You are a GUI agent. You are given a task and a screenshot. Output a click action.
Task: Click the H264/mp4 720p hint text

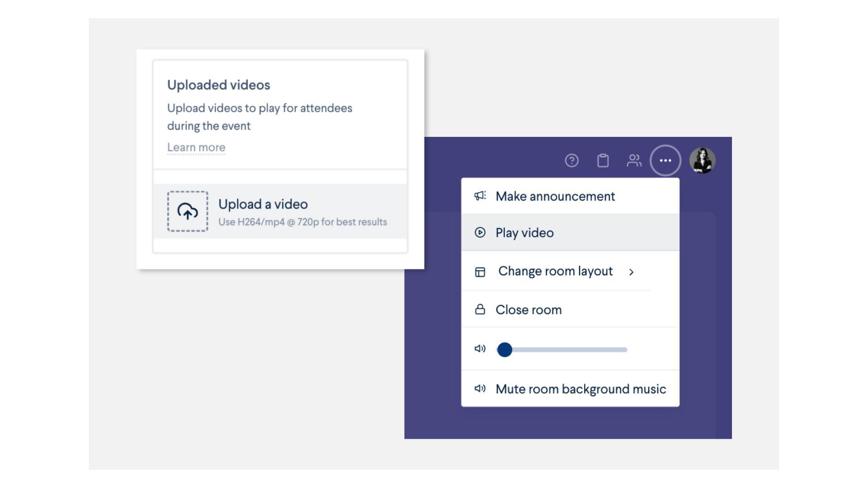tap(302, 222)
